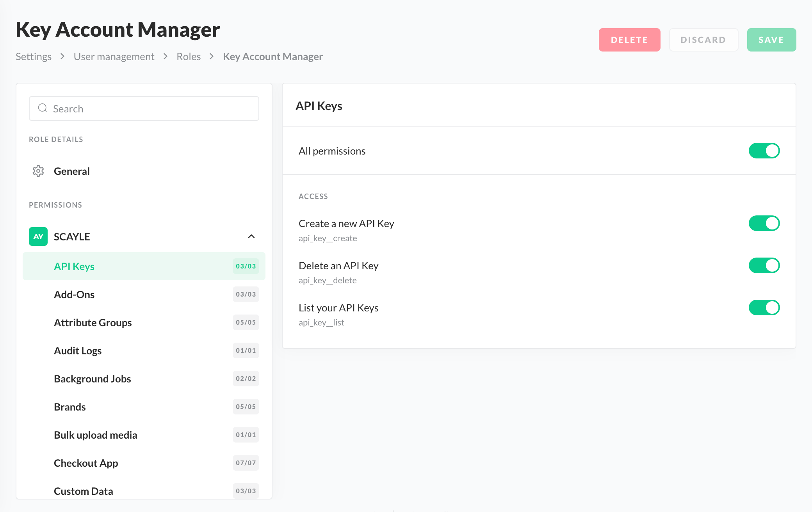
Task: Toggle Delete an API Key permission
Action: [764, 265]
